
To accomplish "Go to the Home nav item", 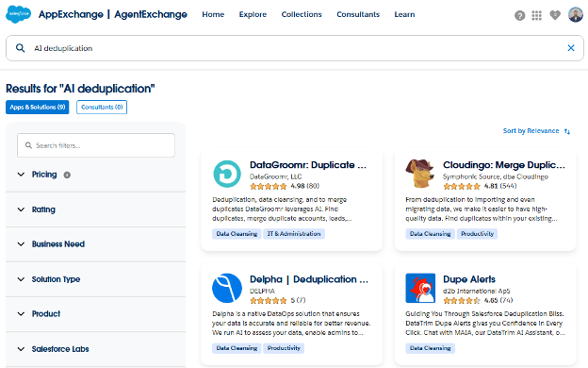I will coord(213,14).
